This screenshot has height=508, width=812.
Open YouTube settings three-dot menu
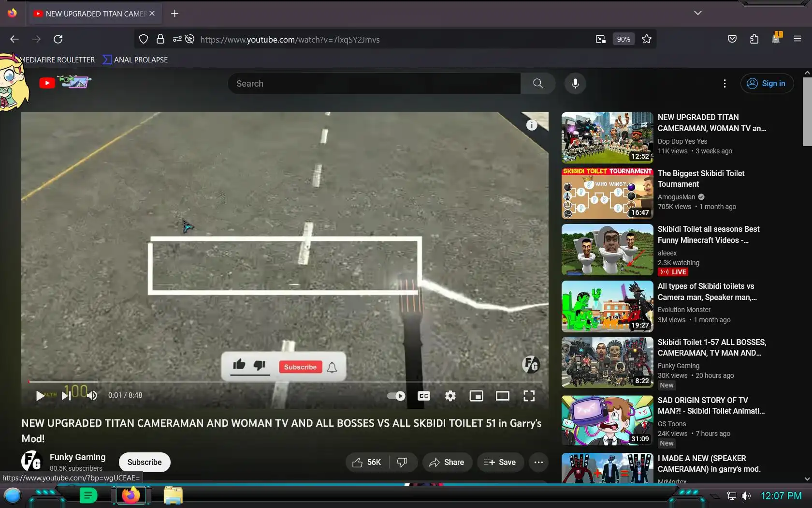(725, 84)
